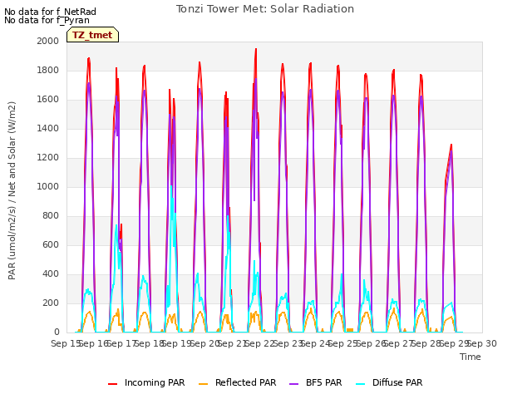Viewport: 532px width, 399px height.
Task: Click the red Incoming PAR legend swatch
Action: click(x=113, y=384)
